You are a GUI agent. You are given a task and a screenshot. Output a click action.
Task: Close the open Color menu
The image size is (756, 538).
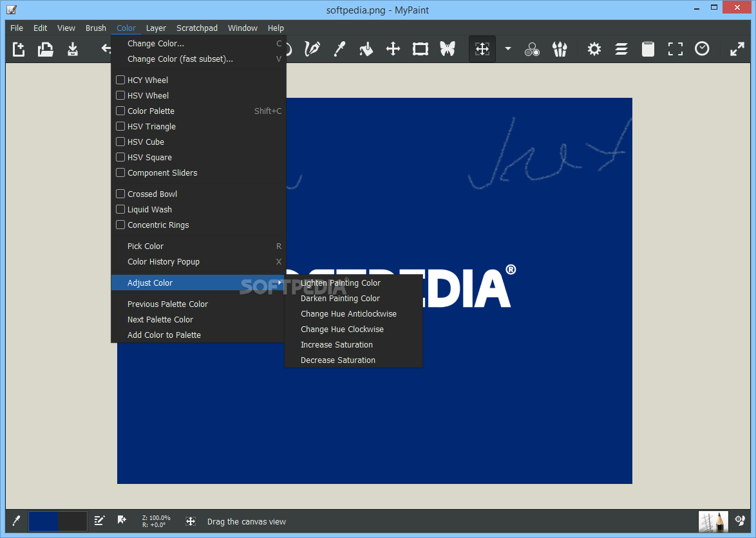126,28
